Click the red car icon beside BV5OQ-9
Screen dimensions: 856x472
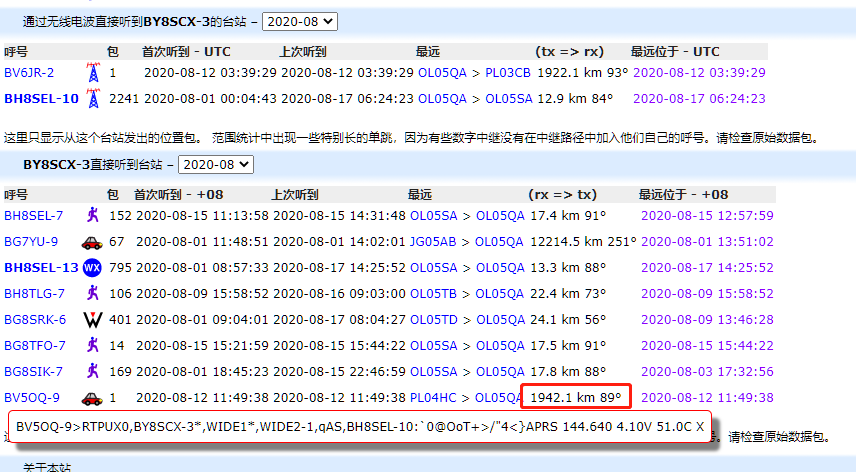[92, 397]
